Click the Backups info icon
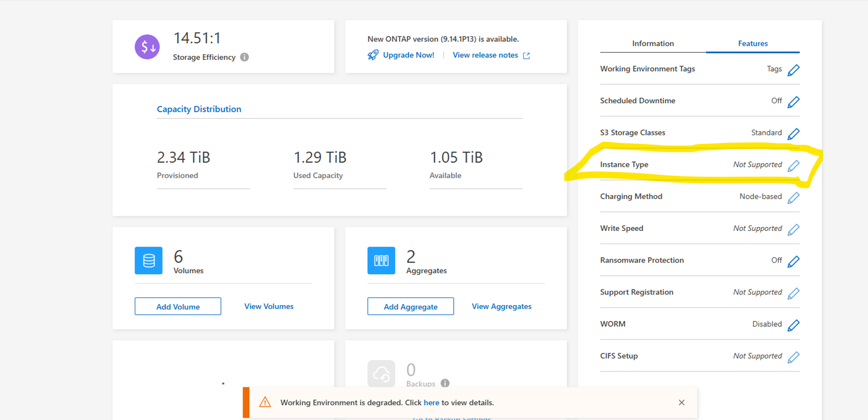The image size is (868, 420). pos(445,383)
